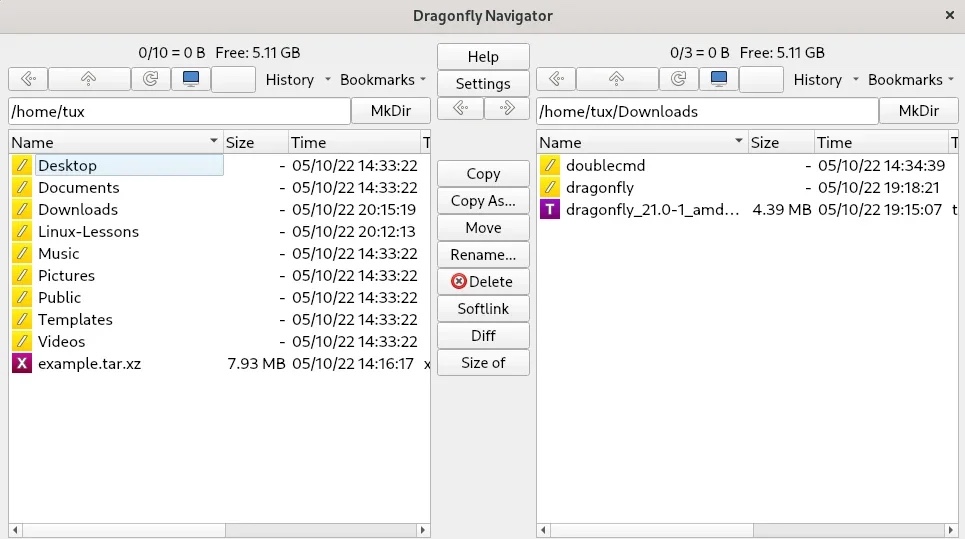Sort left pane by Size column
Screen dimensions: 965x539
255,143
